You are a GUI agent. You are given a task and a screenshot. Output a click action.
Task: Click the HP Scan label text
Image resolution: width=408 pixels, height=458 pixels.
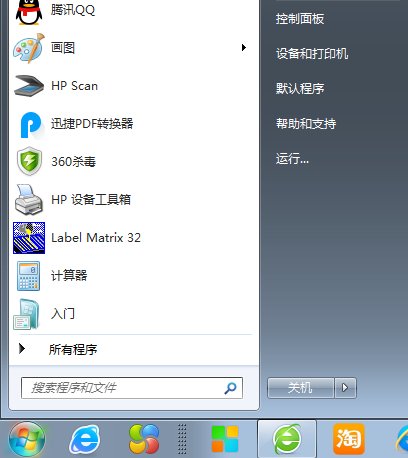click(x=75, y=86)
